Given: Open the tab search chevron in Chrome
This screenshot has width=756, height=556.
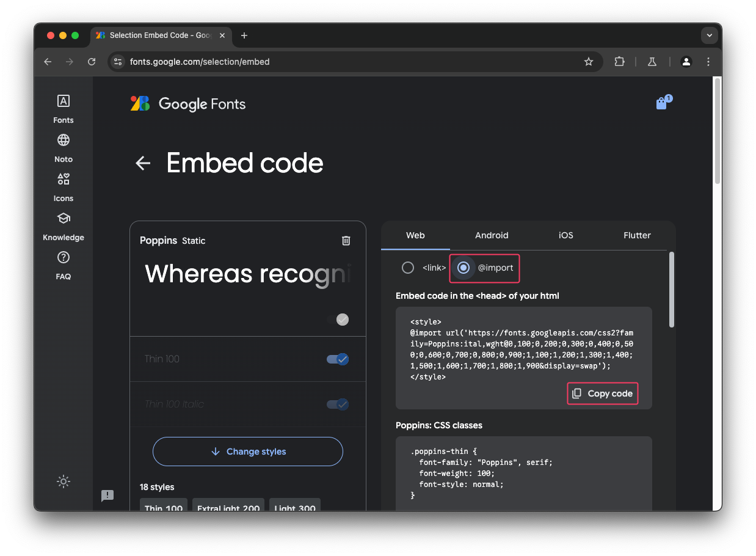Looking at the screenshot, I should click(710, 35).
